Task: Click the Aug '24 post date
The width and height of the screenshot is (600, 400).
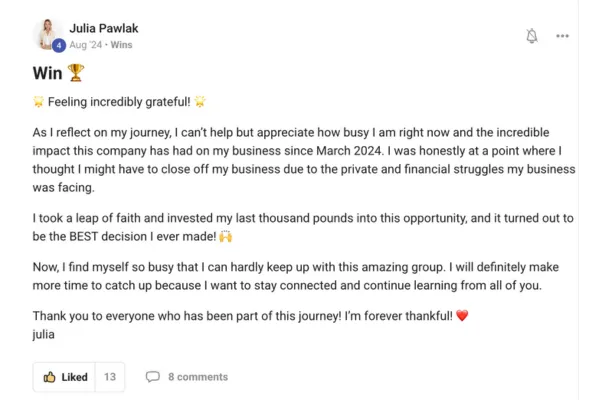Action: (x=86, y=45)
